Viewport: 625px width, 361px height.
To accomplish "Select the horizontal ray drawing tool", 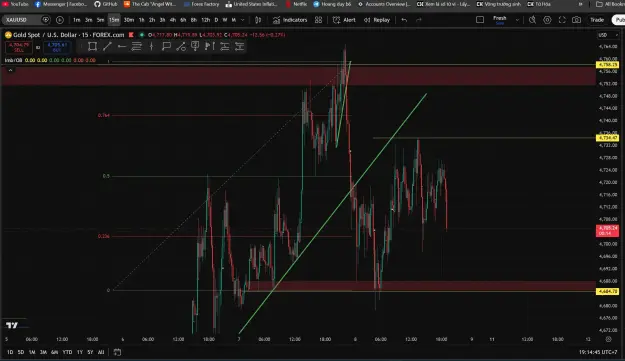I will [x=122, y=47].
